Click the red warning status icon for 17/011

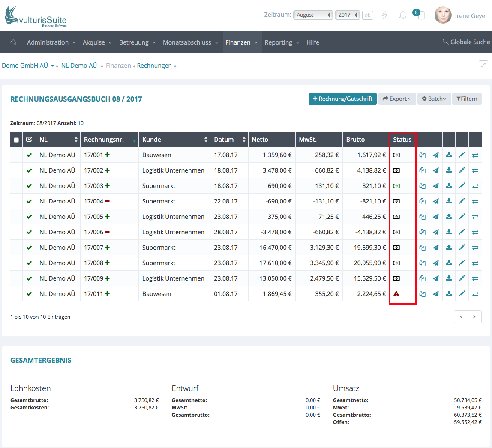pos(396,294)
